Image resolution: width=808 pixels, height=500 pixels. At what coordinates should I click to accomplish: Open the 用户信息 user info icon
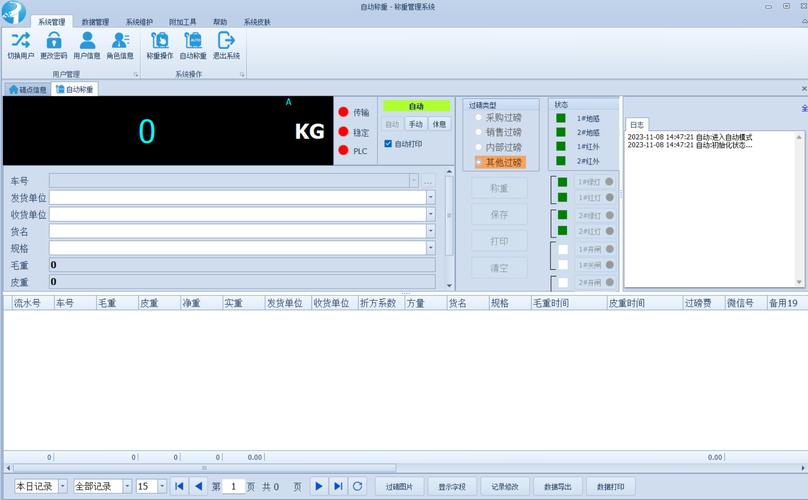(87, 41)
